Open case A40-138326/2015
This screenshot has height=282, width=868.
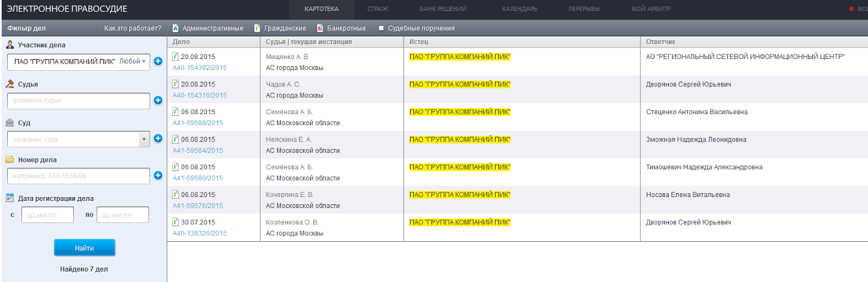click(x=200, y=233)
